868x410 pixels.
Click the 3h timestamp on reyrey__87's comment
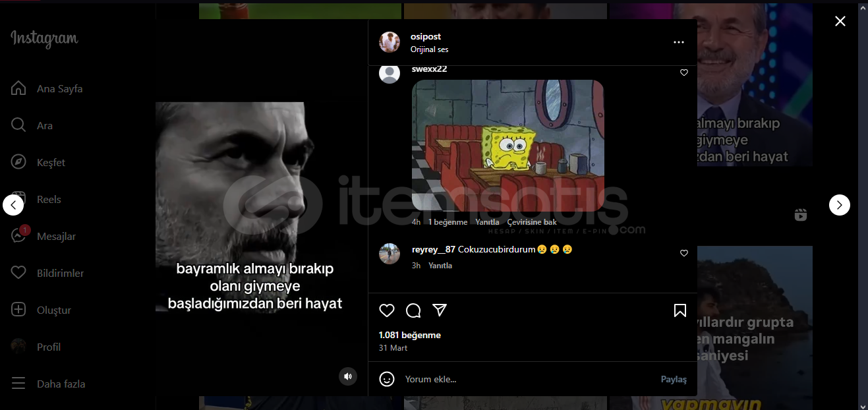416,266
